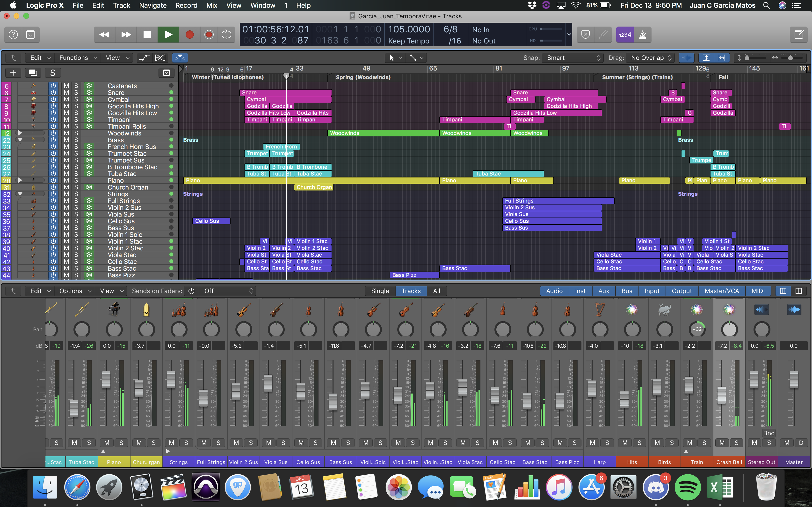Enable the metronome click icon

(643, 35)
